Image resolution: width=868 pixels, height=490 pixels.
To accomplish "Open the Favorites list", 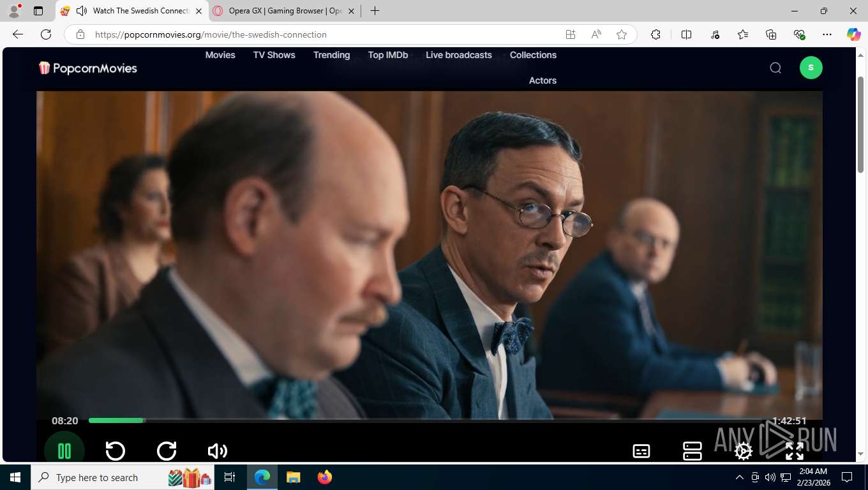I will click(x=743, y=34).
